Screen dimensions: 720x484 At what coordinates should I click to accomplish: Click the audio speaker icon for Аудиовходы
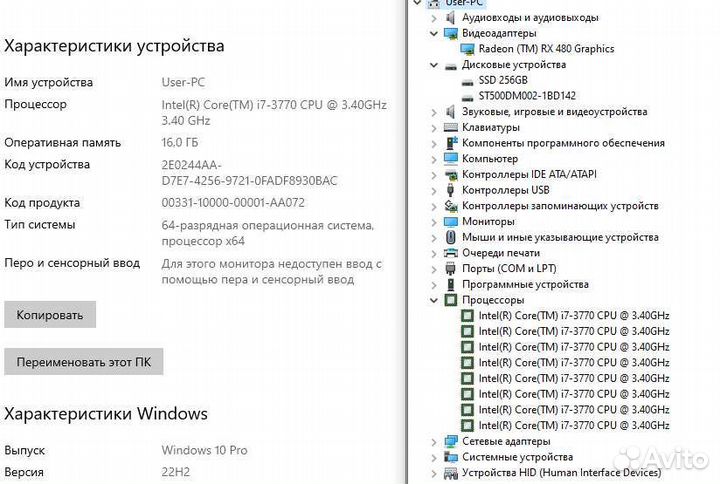450,17
